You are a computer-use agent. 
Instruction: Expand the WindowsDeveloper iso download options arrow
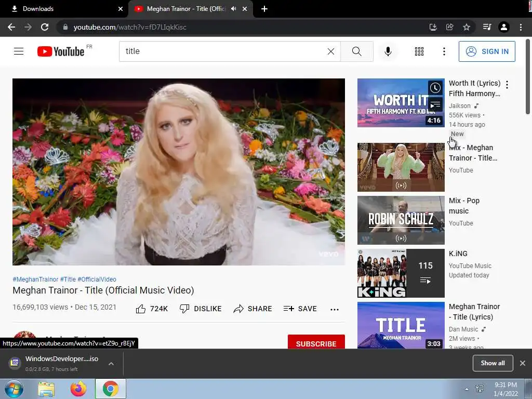(x=111, y=364)
